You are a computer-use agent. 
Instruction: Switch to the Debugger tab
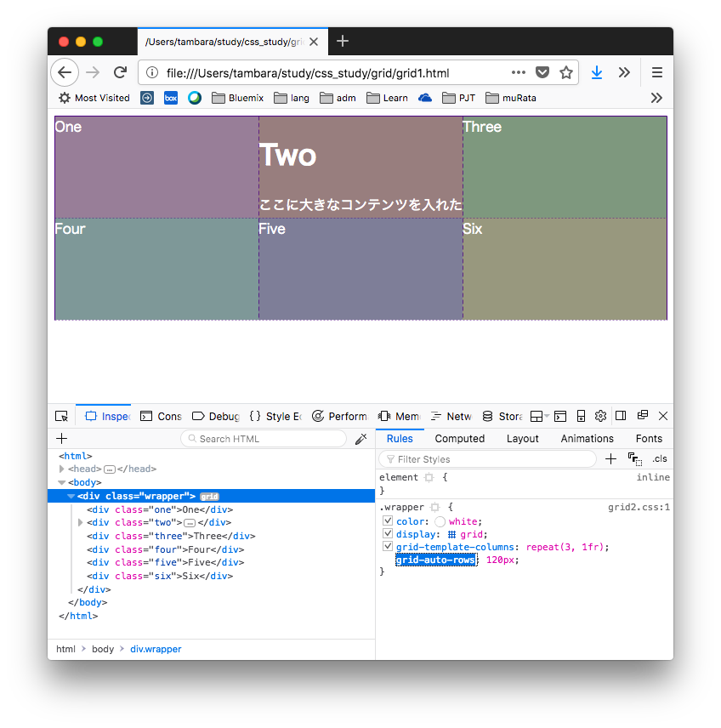(x=216, y=416)
